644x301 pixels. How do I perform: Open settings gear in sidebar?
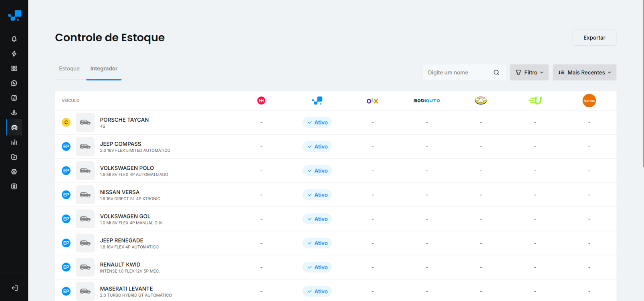(x=14, y=172)
